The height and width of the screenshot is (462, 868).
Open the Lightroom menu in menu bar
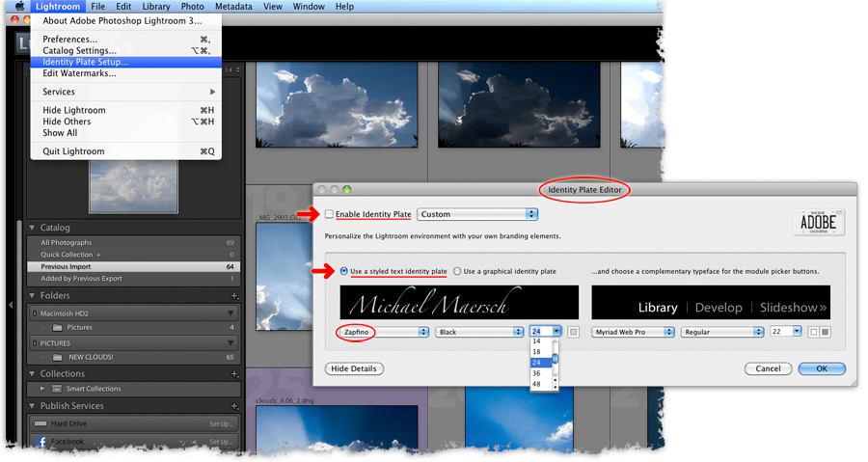point(58,7)
